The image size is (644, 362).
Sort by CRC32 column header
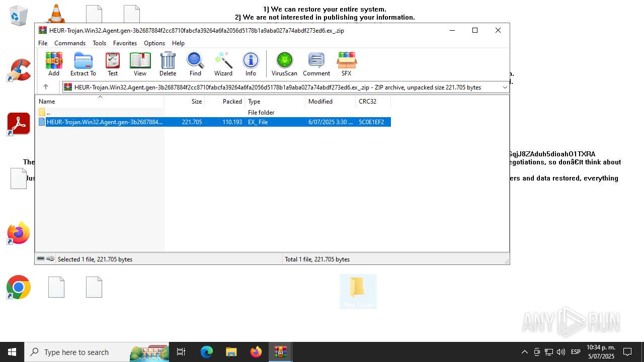click(x=373, y=102)
